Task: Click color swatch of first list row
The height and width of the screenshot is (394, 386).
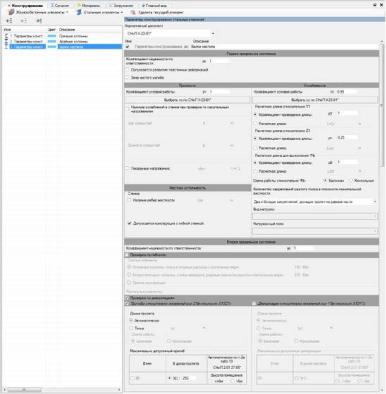Action: pyautogui.click(x=52, y=36)
